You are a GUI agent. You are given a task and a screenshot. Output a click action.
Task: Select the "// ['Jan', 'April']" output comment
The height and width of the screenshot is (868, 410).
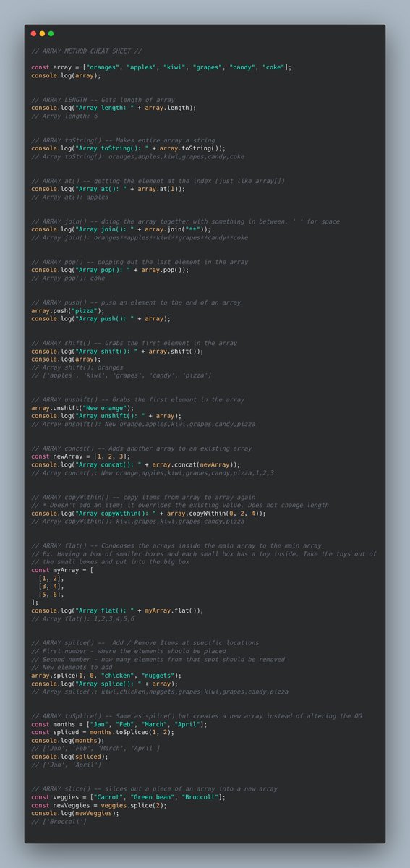tap(64, 764)
